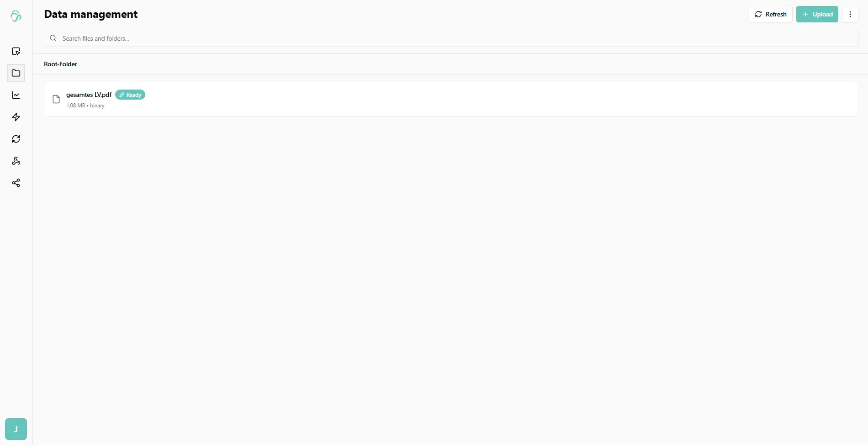Click the 1.08 MB binary file details
This screenshot has height=446, width=868.
[x=85, y=106]
